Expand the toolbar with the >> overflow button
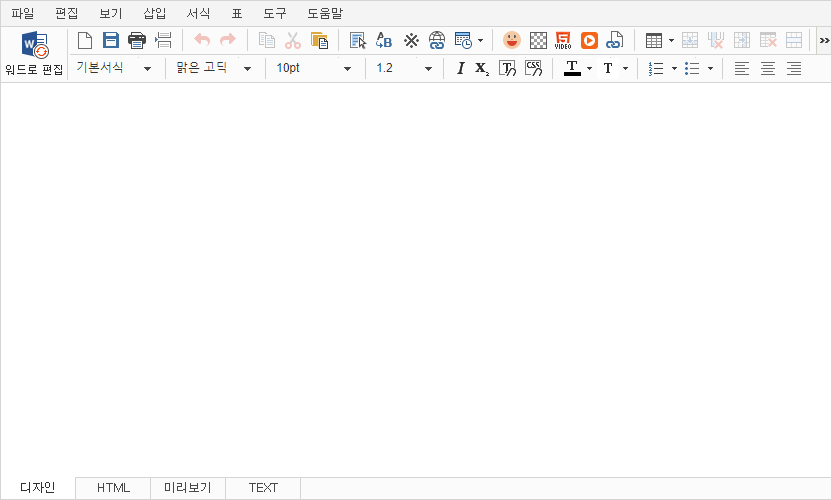 (824, 40)
